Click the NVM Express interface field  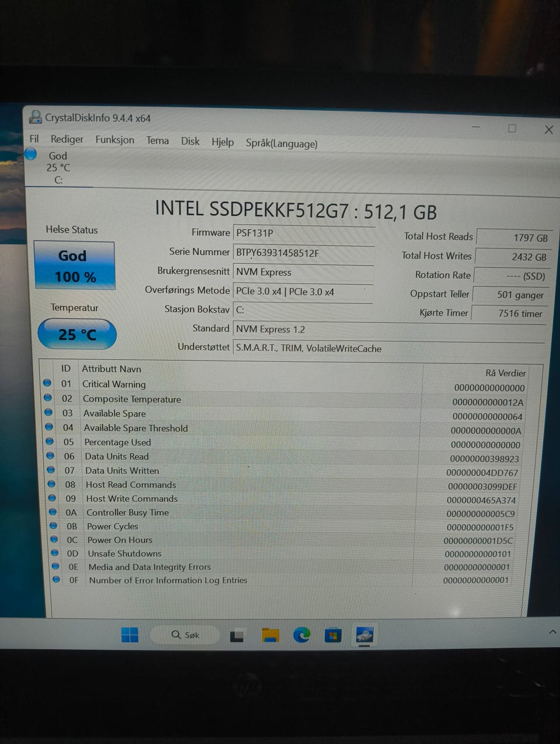pyautogui.click(x=303, y=273)
